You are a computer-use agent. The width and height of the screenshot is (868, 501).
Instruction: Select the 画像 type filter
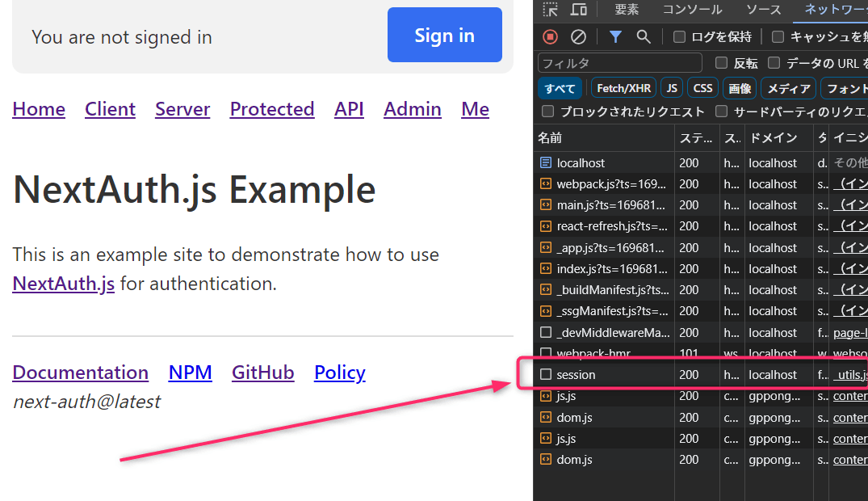740,88
